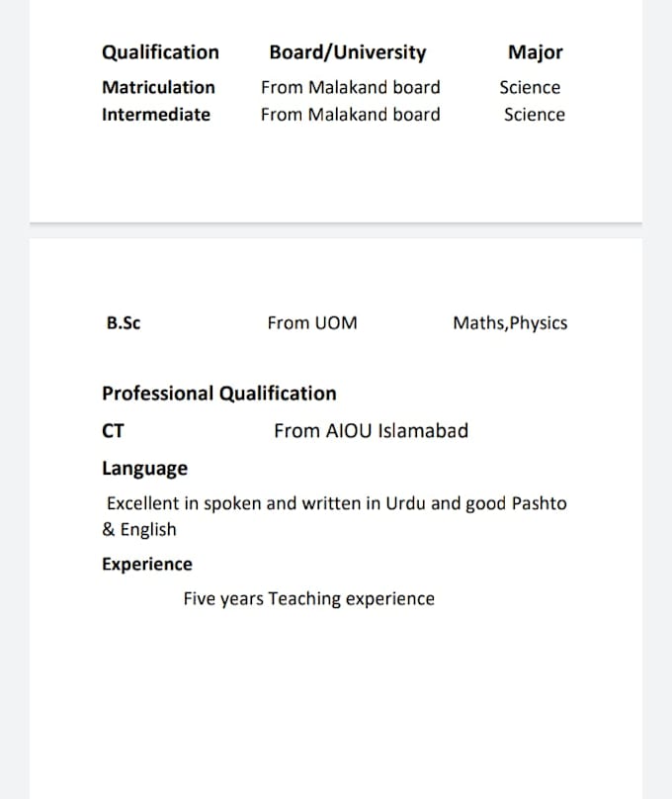672x799 pixels.
Task: Click the Intermediate row label
Action: pyautogui.click(x=156, y=115)
